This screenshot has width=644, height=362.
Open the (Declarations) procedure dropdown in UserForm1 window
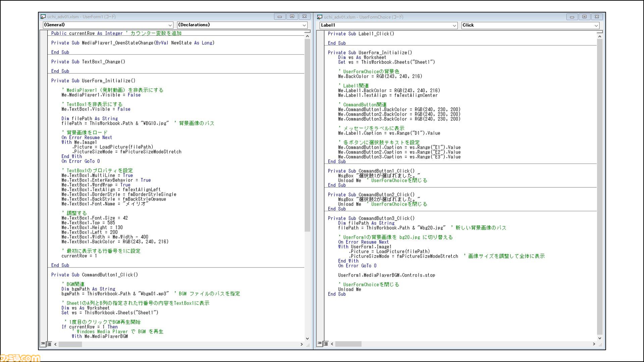point(242,25)
